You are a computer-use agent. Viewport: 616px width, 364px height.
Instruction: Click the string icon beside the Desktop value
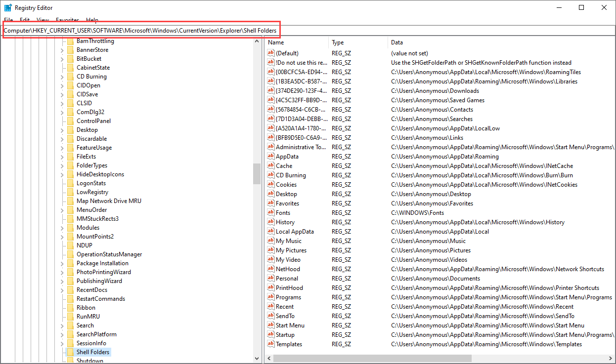(271, 194)
